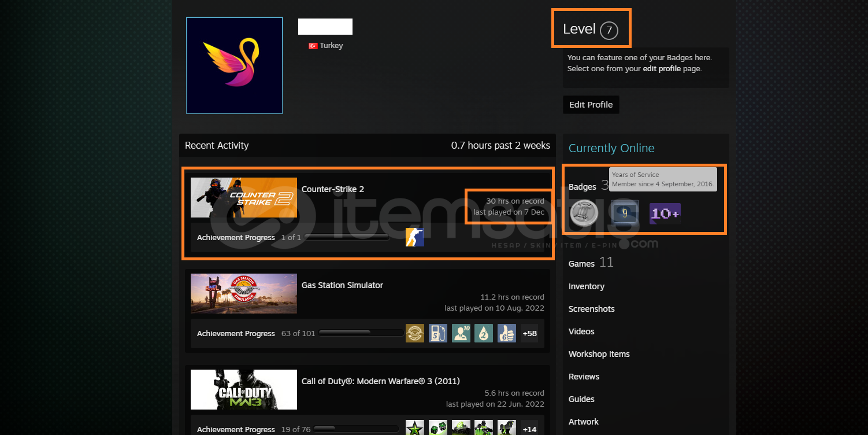Click the '5.6 hrs on record' text
This screenshot has width=868, height=435.
click(x=514, y=393)
